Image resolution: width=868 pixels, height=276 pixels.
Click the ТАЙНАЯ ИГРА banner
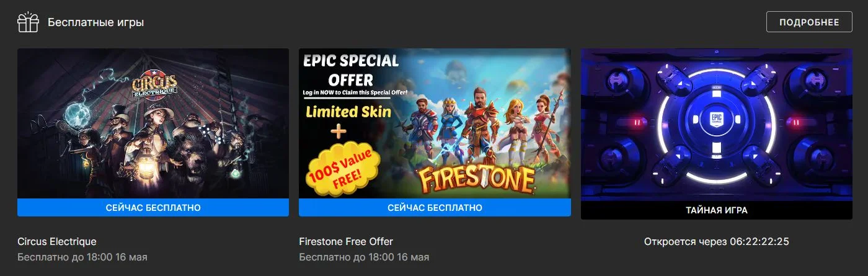point(716,210)
